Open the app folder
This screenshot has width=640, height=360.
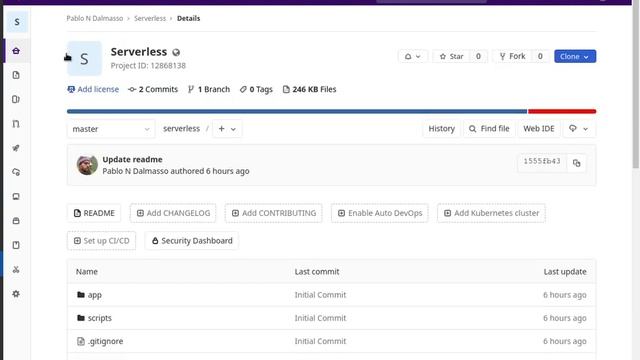94,295
